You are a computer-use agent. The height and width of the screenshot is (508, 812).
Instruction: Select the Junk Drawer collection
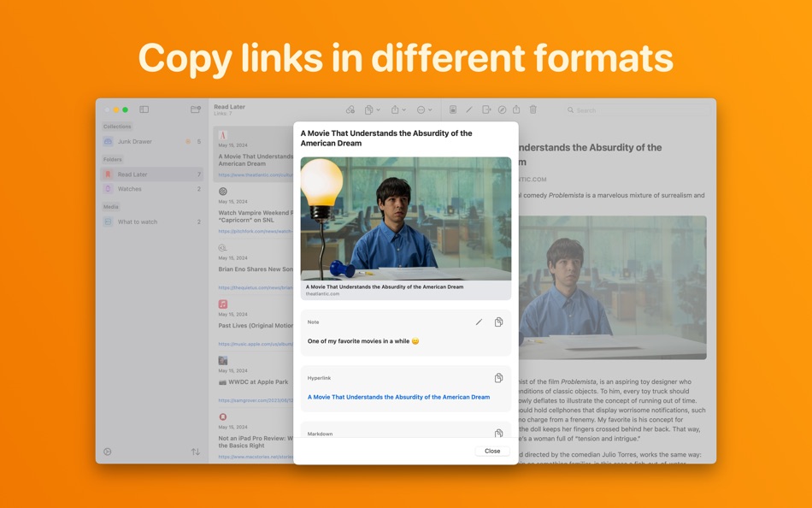coord(152,141)
